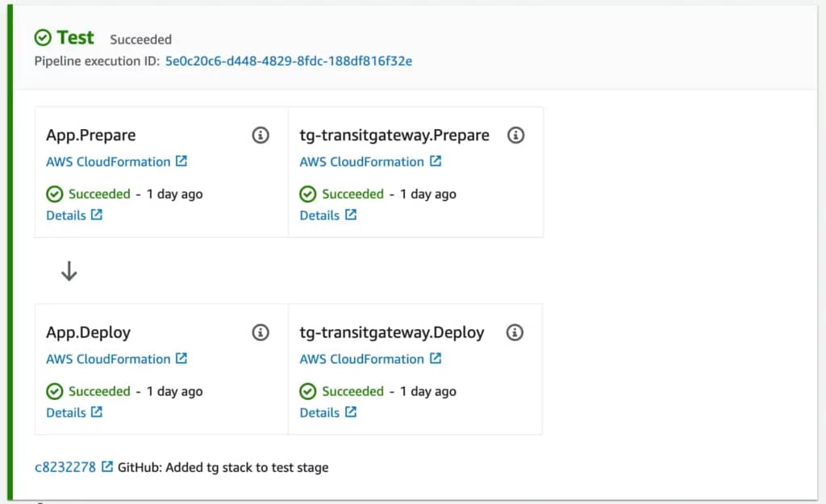Click external-link icon beside App.Prepare Details
This screenshot has height=504, width=826.
pos(97,215)
